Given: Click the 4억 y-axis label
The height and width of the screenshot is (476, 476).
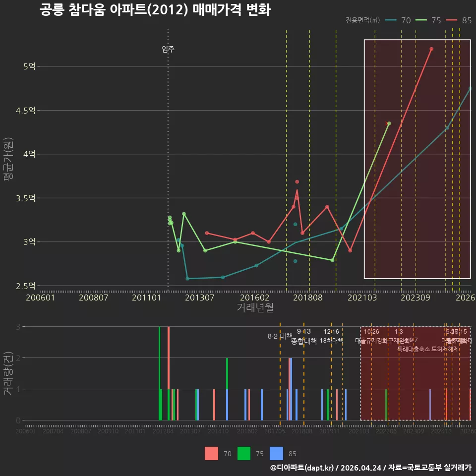Looking at the screenshot, I should [x=29, y=154].
